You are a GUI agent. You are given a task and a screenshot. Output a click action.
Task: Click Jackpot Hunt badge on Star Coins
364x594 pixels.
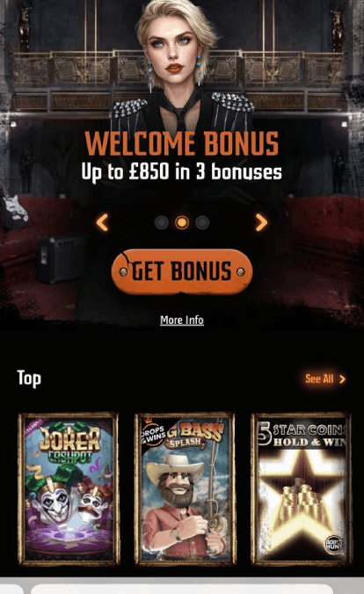[334, 545]
